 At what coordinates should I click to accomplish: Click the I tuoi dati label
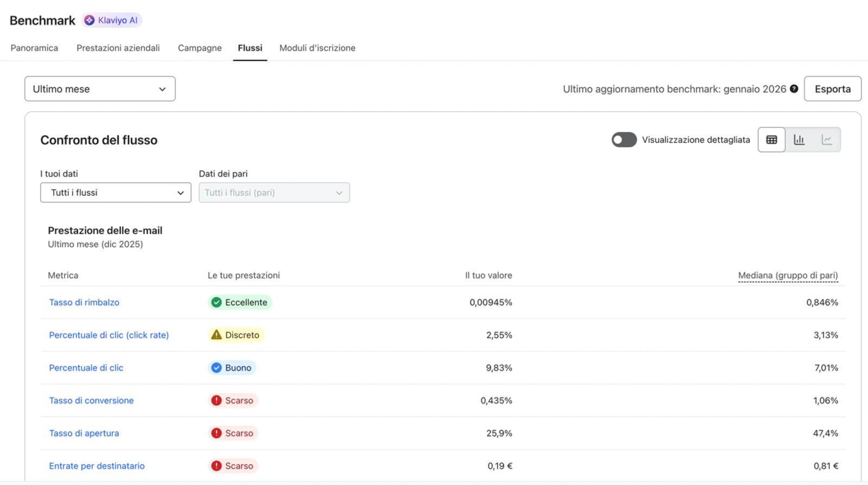[59, 174]
